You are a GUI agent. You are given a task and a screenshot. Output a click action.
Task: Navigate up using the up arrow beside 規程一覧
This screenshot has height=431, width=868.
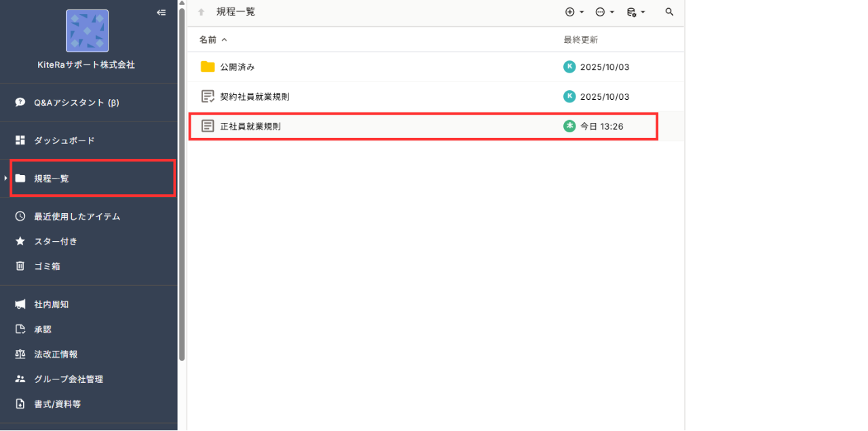pyautogui.click(x=202, y=12)
